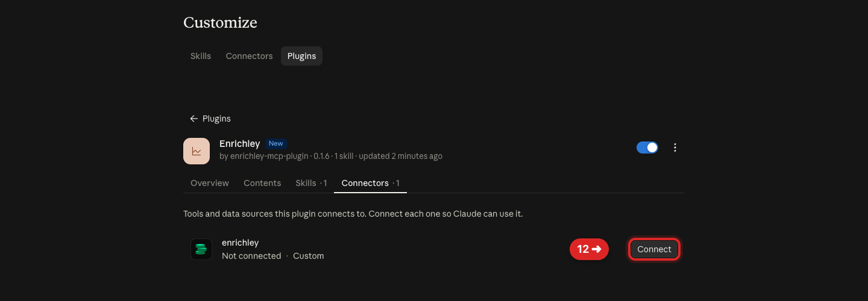Open the plugin Contents tab
Image resolution: width=868 pixels, height=301 pixels.
tap(262, 183)
